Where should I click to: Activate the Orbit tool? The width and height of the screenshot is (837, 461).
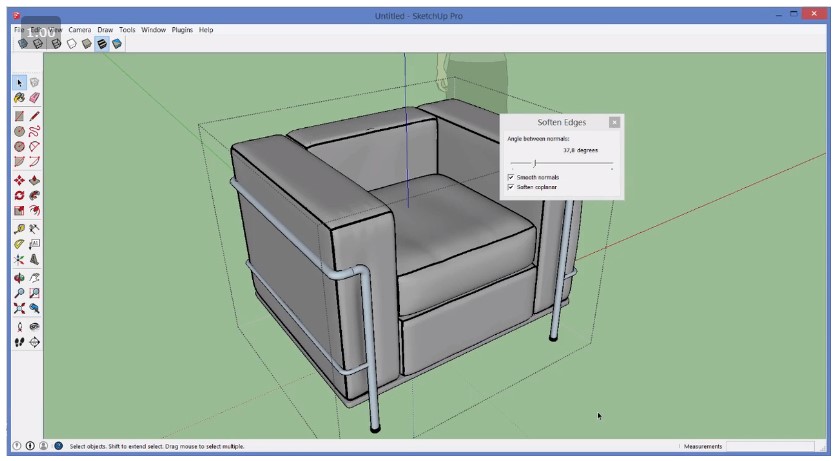coord(20,278)
